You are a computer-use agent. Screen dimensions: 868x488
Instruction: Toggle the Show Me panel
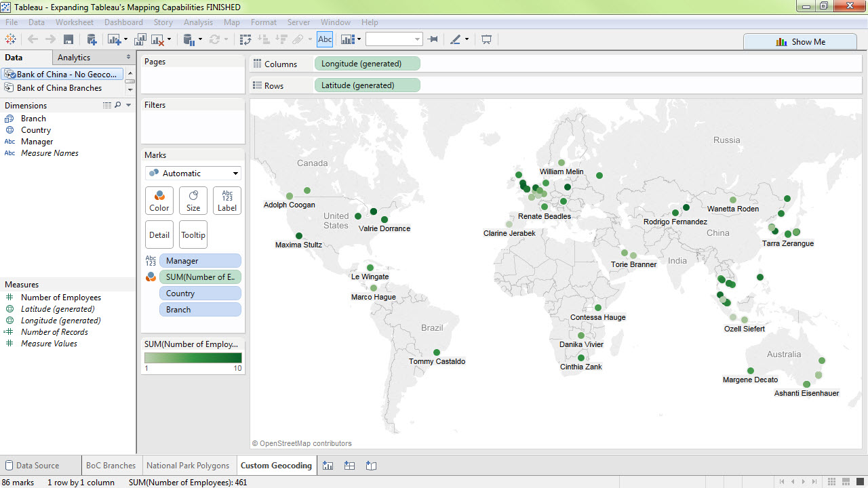point(800,41)
